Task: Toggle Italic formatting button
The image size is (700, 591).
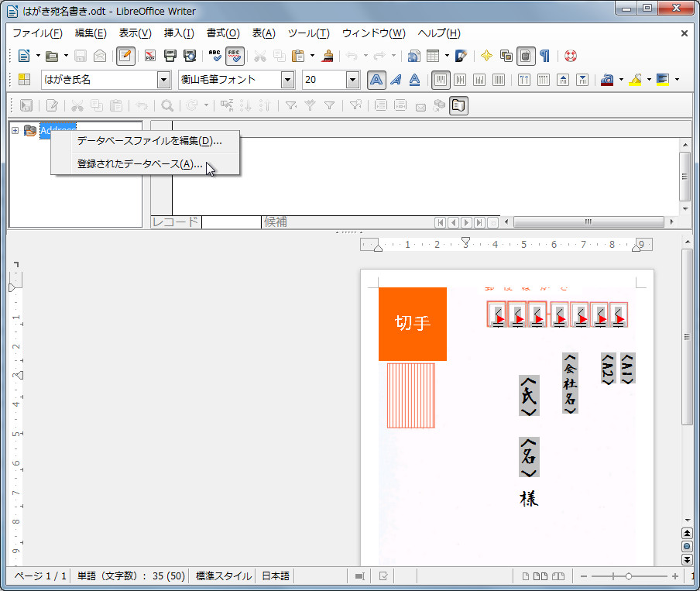Action: [x=396, y=80]
